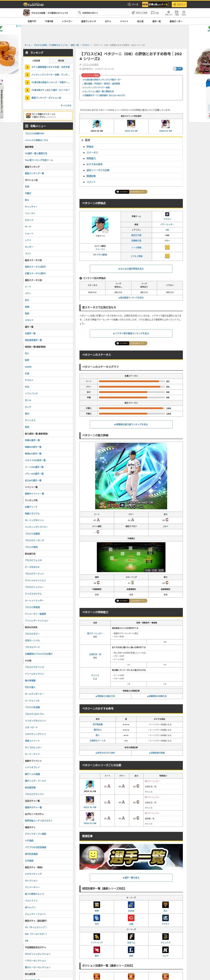Open the DeNA team logo icon

tap(131, 905)
